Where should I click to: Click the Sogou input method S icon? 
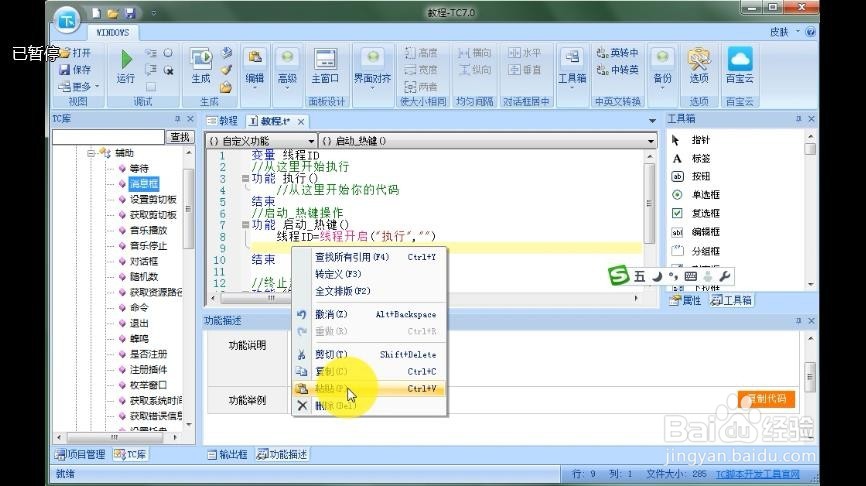pos(619,275)
